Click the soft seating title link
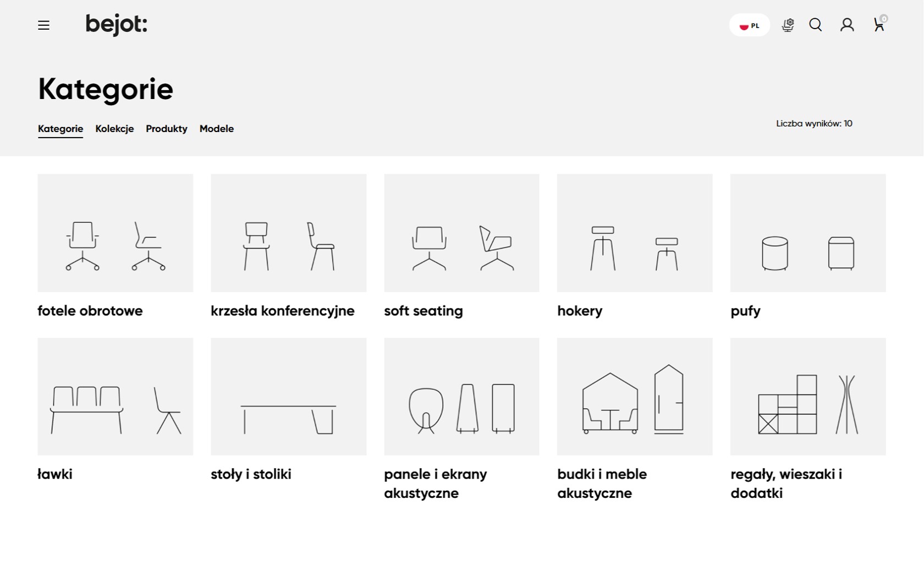 [423, 311]
